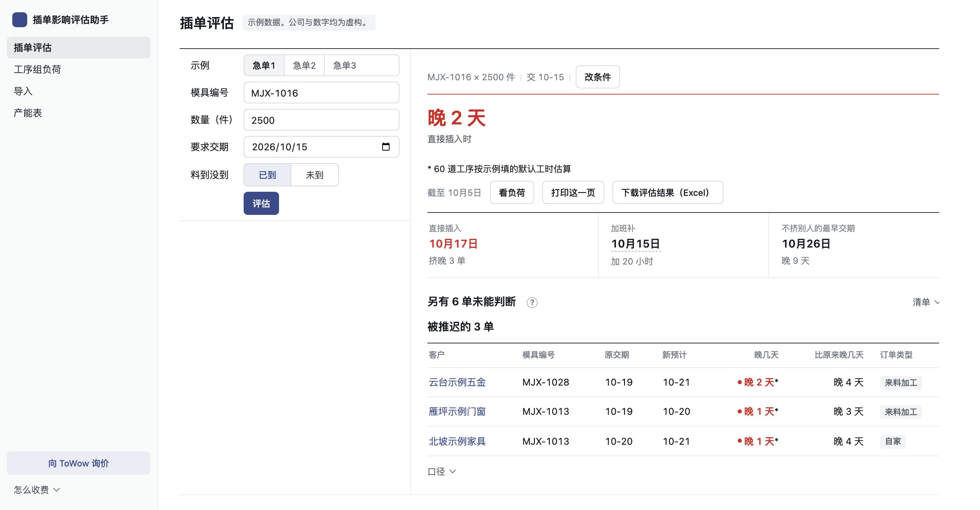Click 看负荷 button

512,193
